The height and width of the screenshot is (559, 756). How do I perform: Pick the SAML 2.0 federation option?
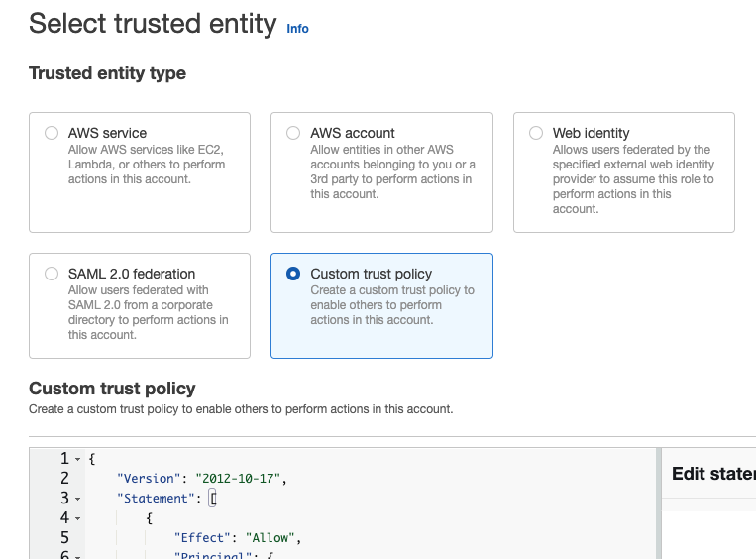click(52, 274)
